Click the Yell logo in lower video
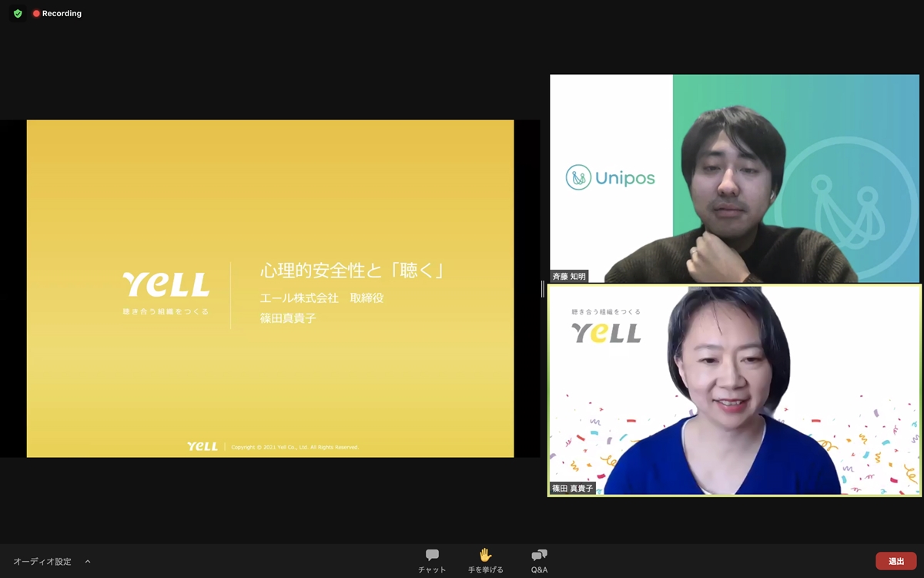The width and height of the screenshot is (924, 578). click(x=606, y=332)
